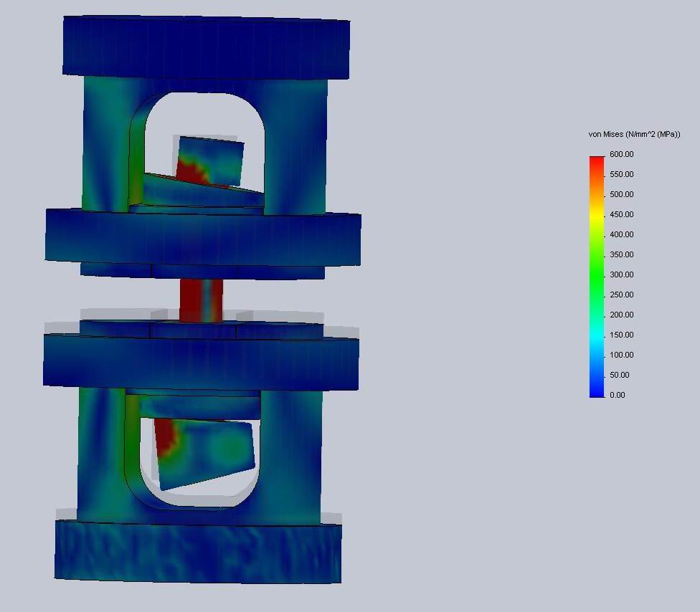This screenshot has width=700, height=612.
Task: Select the bottom base plate of the model
Action: (198, 550)
